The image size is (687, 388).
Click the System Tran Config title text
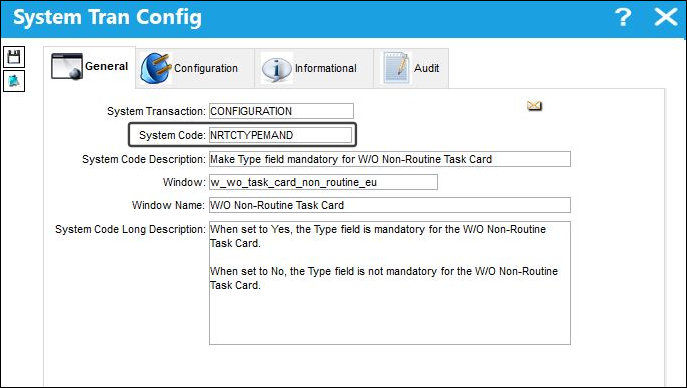coord(107,18)
